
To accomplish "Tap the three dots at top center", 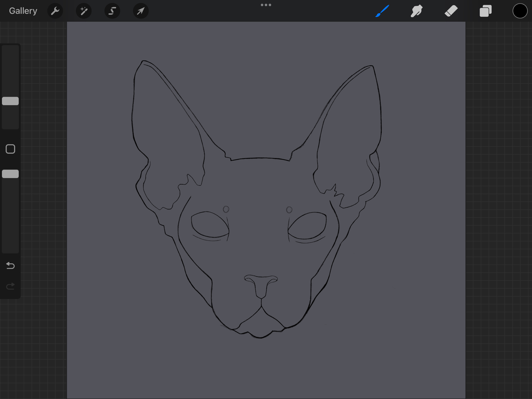I will pyautogui.click(x=266, y=5).
